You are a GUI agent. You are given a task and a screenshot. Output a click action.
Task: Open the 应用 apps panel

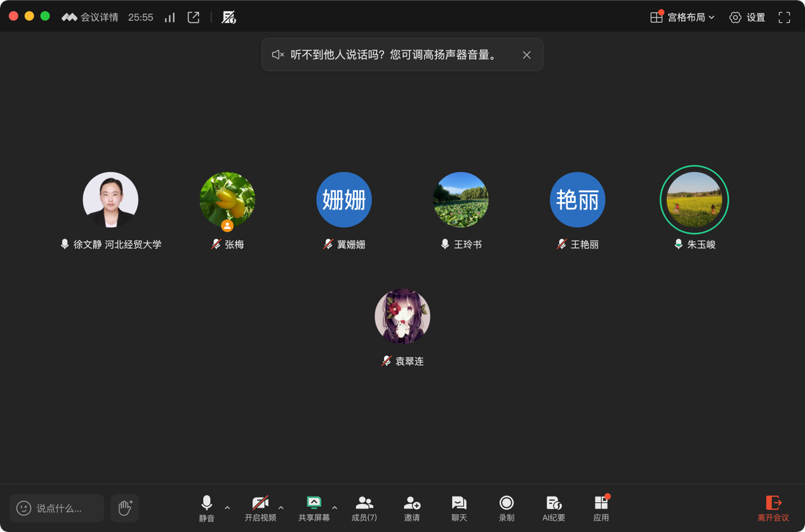click(x=601, y=508)
